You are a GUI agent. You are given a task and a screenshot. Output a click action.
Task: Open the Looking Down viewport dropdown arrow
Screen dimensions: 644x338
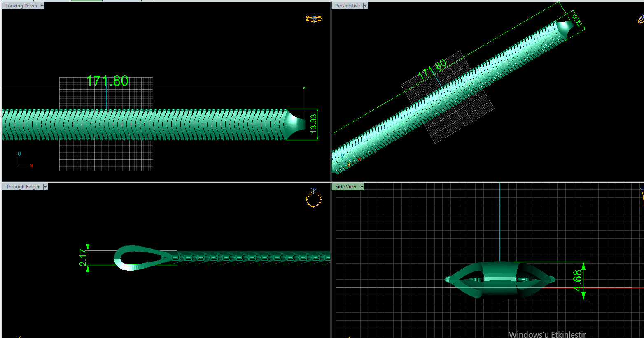(42, 6)
